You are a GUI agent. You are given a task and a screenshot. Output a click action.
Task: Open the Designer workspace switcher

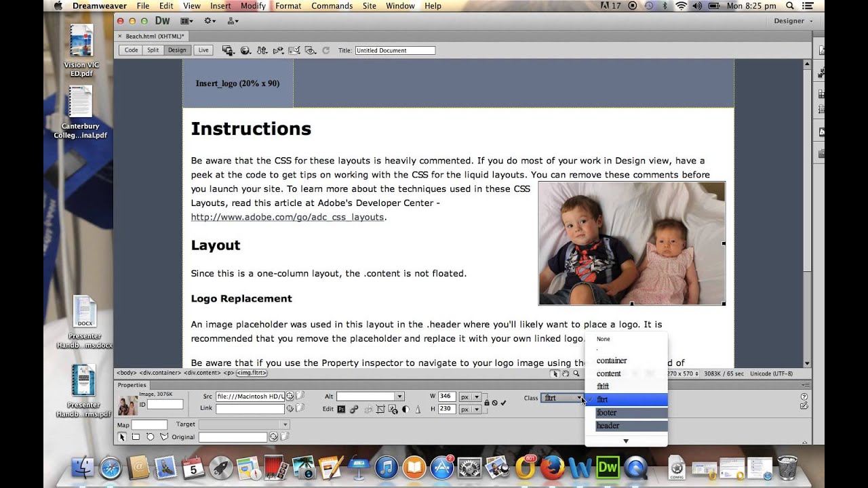pos(793,21)
